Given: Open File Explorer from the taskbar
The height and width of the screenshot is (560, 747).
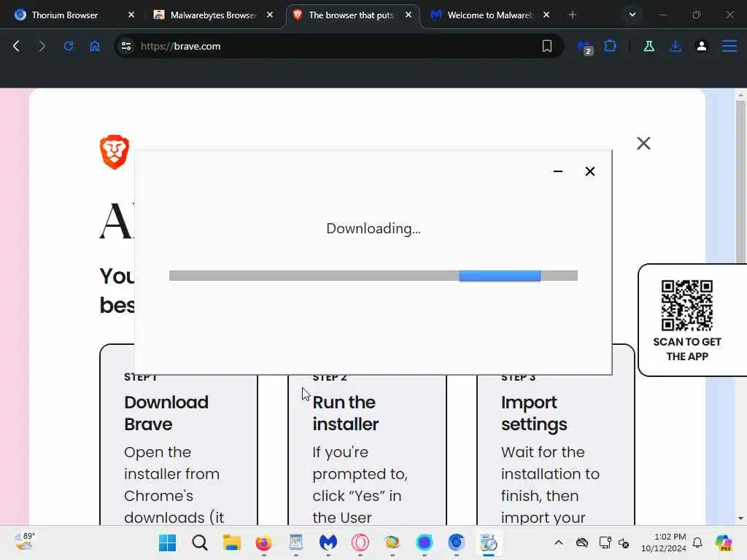Looking at the screenshot, I should 231,542.
